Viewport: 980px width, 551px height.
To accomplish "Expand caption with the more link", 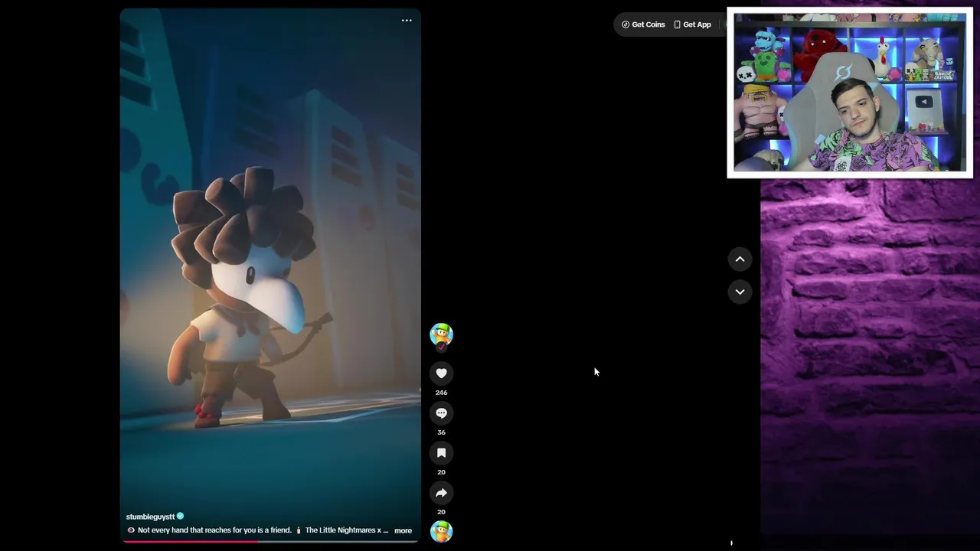I will pos(403,530).
